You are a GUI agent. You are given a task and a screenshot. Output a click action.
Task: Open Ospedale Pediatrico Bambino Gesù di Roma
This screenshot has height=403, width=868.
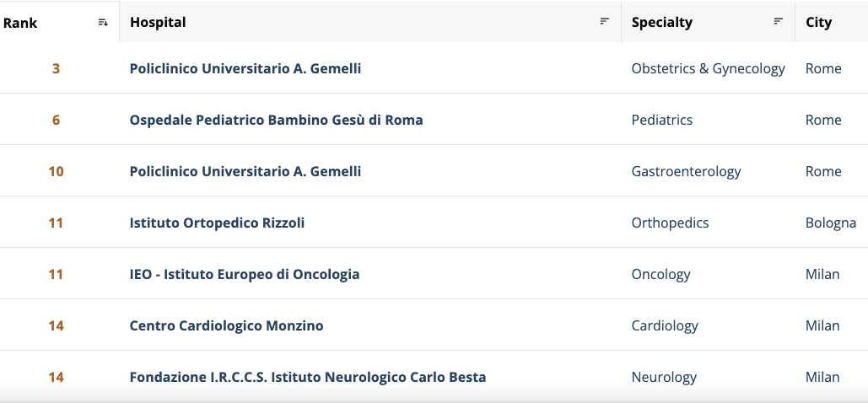tap(276, 120)
